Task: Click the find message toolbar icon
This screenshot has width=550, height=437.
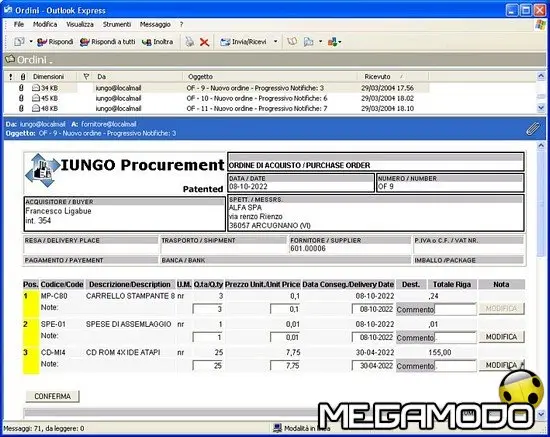Action: tap(308, 42)
